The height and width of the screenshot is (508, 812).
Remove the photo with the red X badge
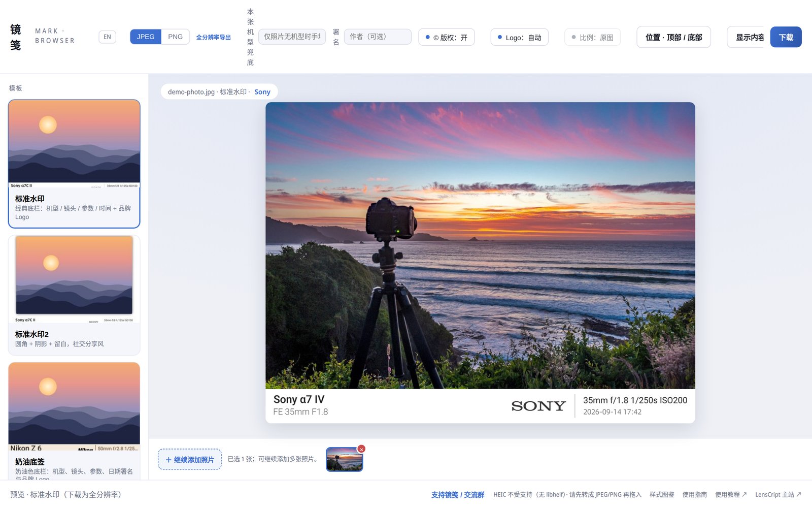point(361,449)
